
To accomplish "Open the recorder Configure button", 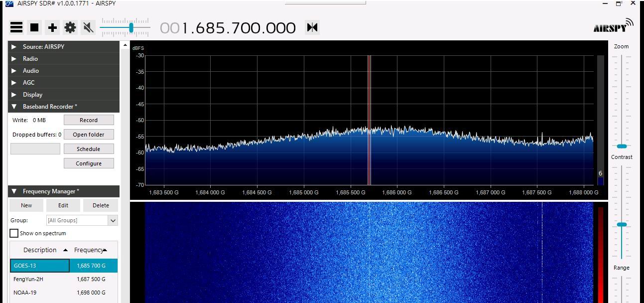I will click(x=89, y=163).
